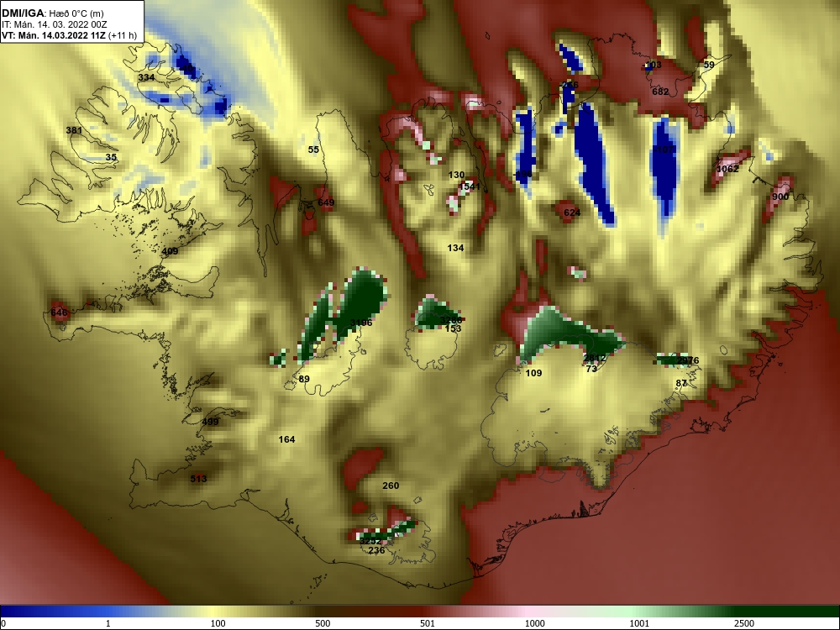Click the map value 59 in the northeast
Screen dimensions: 840x630
coord(709,65)
